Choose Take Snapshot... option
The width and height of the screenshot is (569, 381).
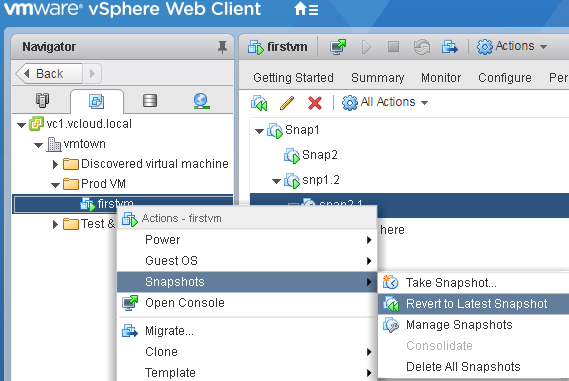(x=473, y=283)
